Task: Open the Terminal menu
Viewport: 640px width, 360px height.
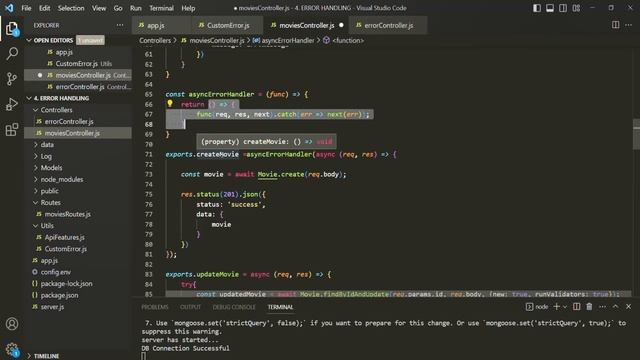Action: [x=161, y=8]
